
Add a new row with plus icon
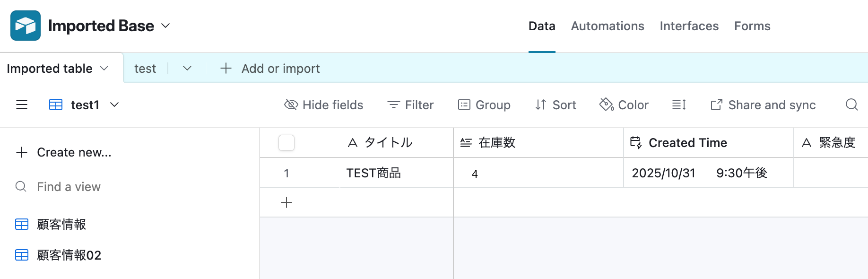pyautogui.click(x=286, y=203)
